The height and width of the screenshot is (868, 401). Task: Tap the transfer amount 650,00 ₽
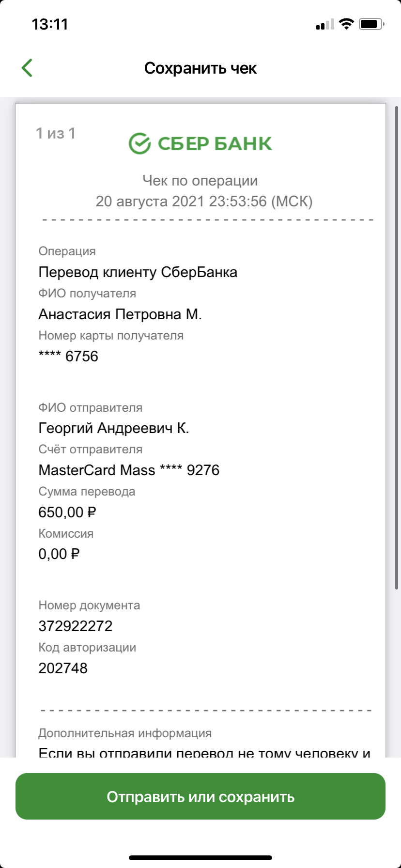[x=67, y=512]
